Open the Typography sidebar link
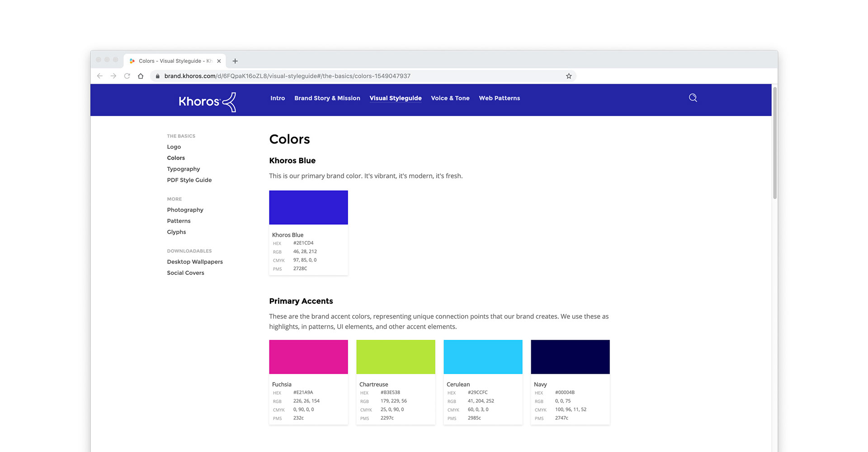Image resolution: width=868 pixels, height=452 pixels. click(184, 169)
